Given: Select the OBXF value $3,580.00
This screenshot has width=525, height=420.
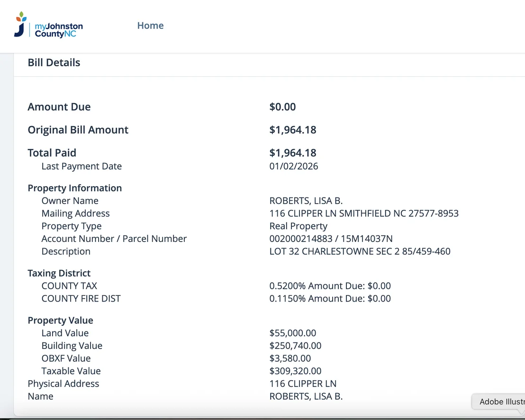Looking at the screenshot, I should point(290,358).
